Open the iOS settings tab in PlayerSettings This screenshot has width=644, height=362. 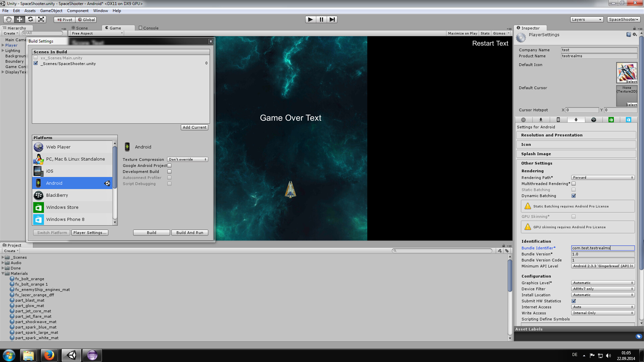[x=558, y=120]
